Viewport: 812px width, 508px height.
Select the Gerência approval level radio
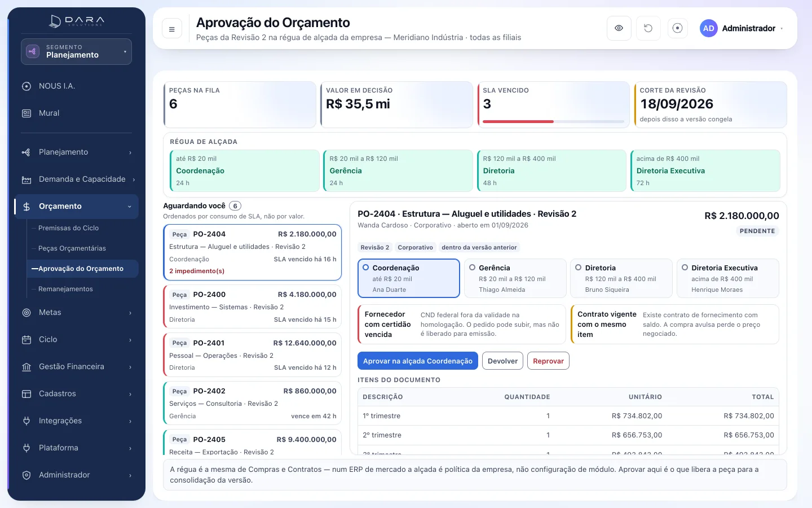473,268
